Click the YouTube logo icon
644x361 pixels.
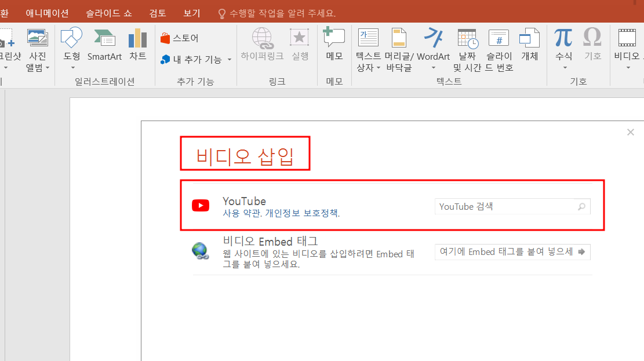201,205
